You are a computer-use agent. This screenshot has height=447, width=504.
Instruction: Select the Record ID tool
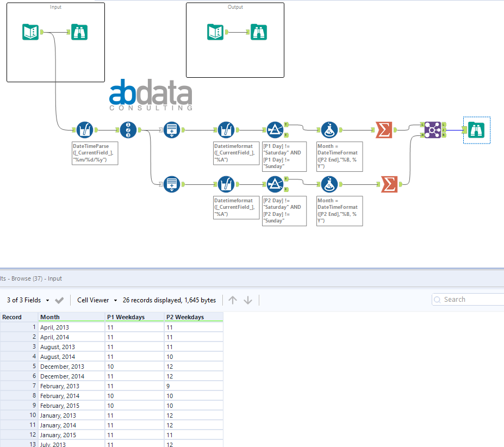(x=128, y=130)
